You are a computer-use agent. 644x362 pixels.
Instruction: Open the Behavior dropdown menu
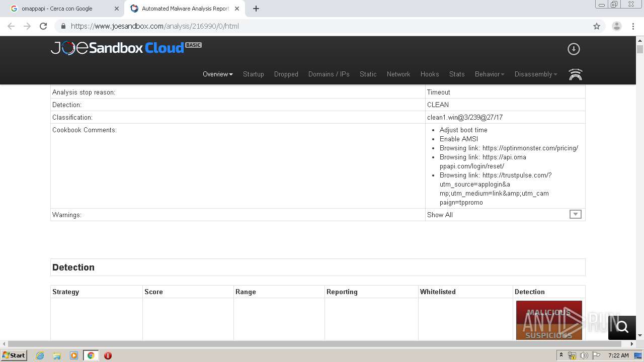coord(490,74)
